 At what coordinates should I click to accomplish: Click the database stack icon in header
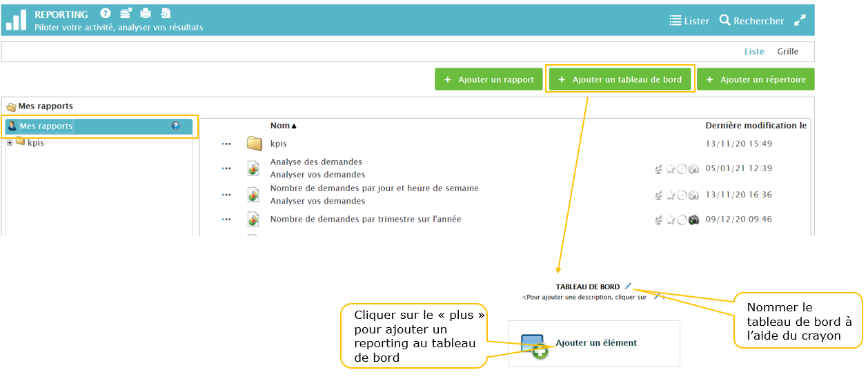click(126, 13)
